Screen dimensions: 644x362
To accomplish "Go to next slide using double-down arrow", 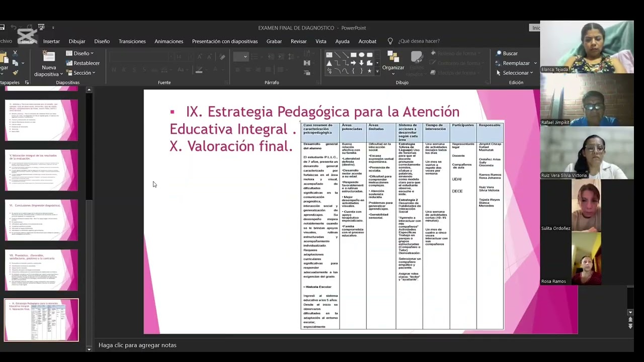I will tap(630, 326).
